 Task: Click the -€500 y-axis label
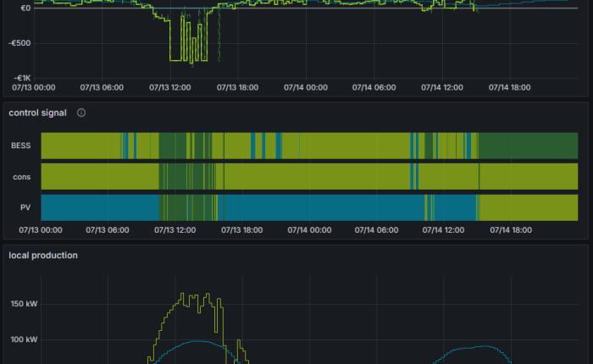point(21,43)
